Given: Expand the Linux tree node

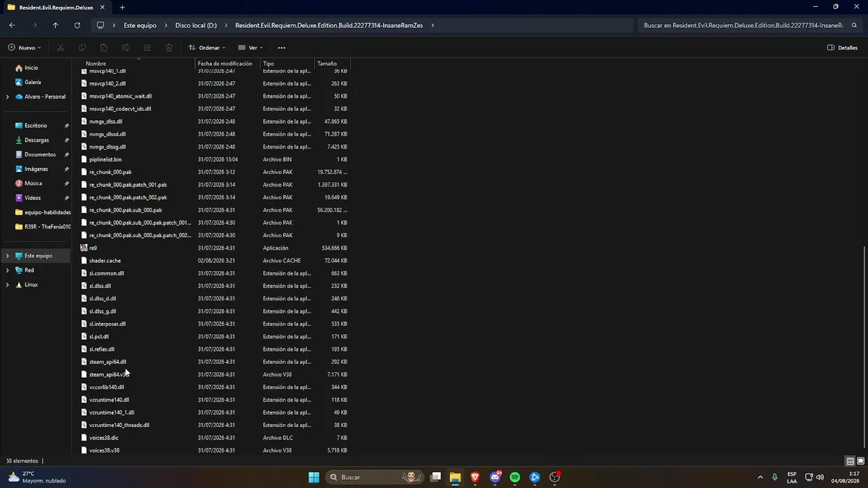Looking at the screenshot, I should pos(7,285).
